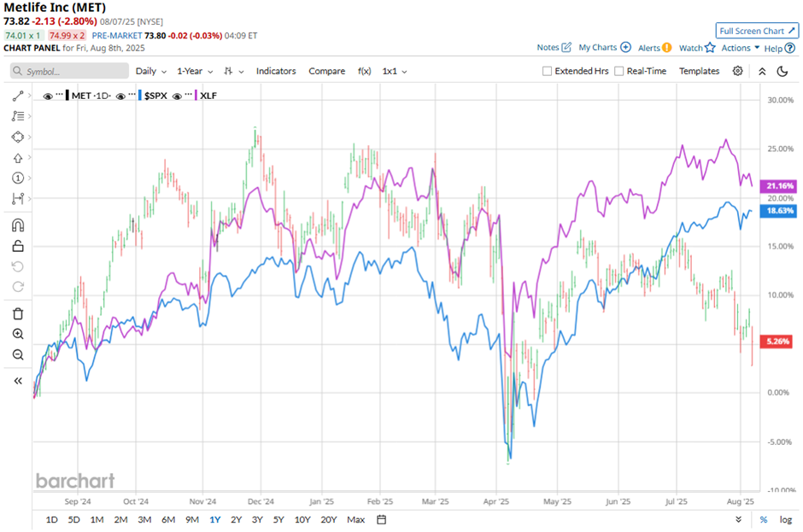
Task: Select the 5Y time range tab
Action: click(278, 520)
